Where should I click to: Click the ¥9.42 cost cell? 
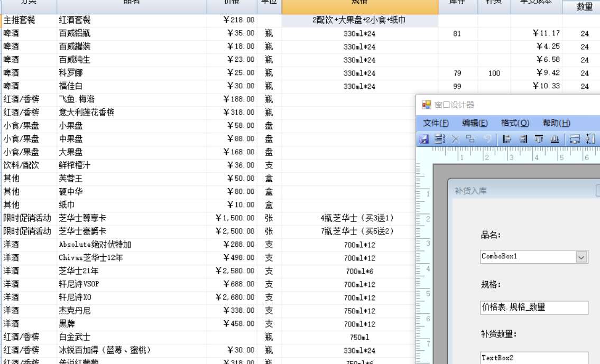pos(537,73)
